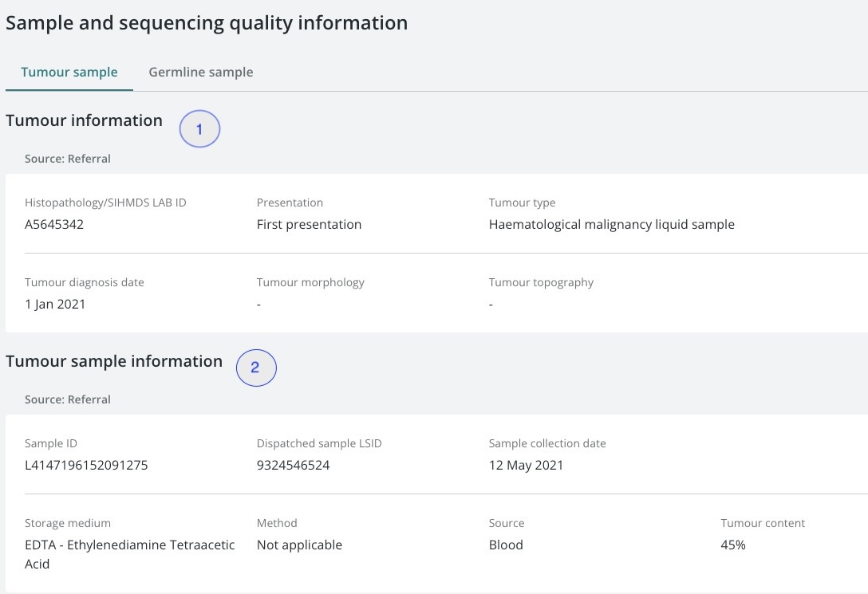Click the Sample and sequencing quality information heading
Image resolution: width=868 pixels, height=594 pixels.
pyautogui.click(x=206, y=22)
